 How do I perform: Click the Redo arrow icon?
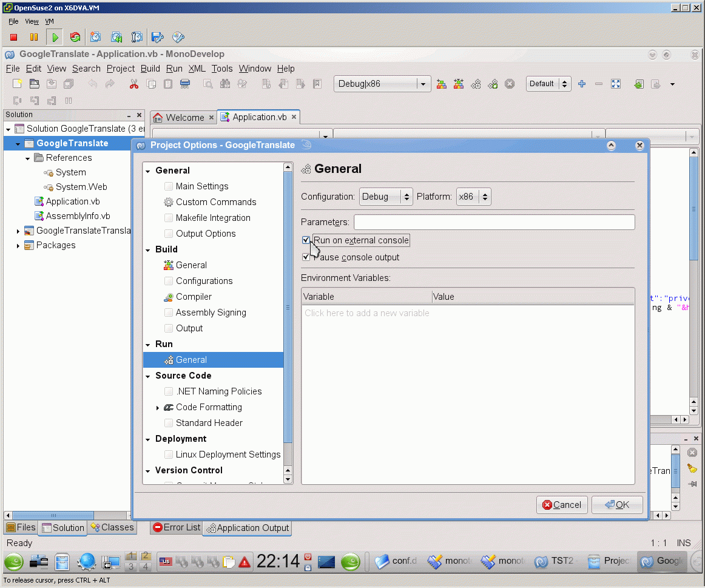click(110, 84)
